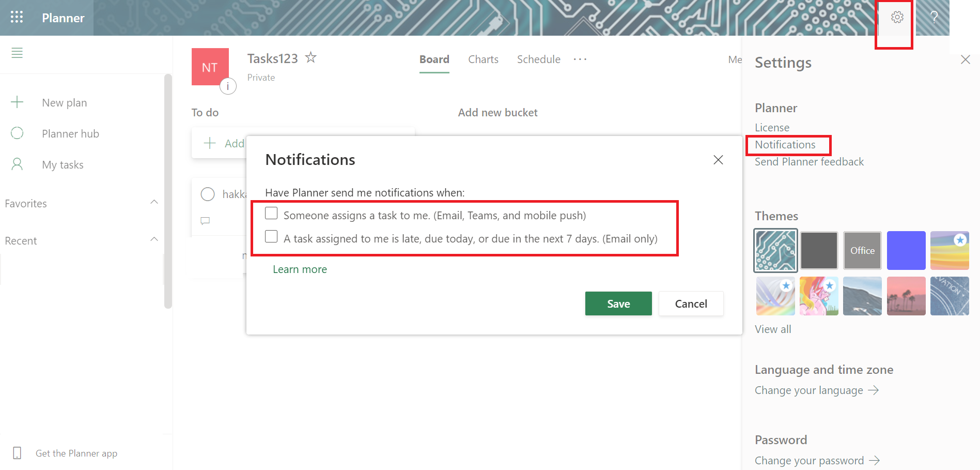Toggle the hamburger navigation menu
980x470 pixels.
pyautogui.click(x=17, y=53)
